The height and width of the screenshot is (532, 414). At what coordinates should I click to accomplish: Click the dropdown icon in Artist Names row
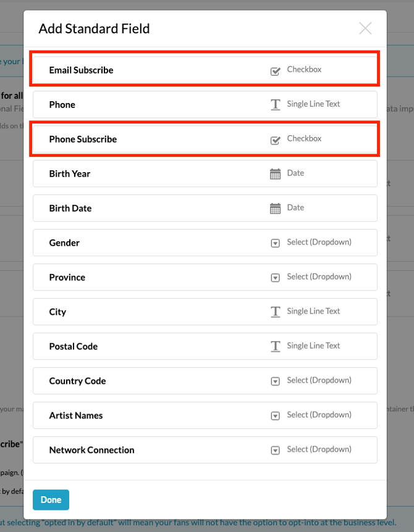click(276, 416)
